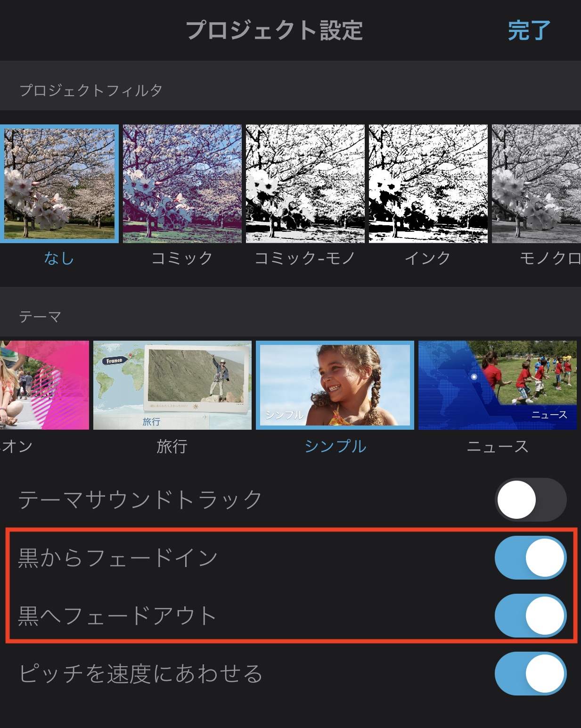Select the pink ネオン theme thumbnail

(x=44, y=385)
